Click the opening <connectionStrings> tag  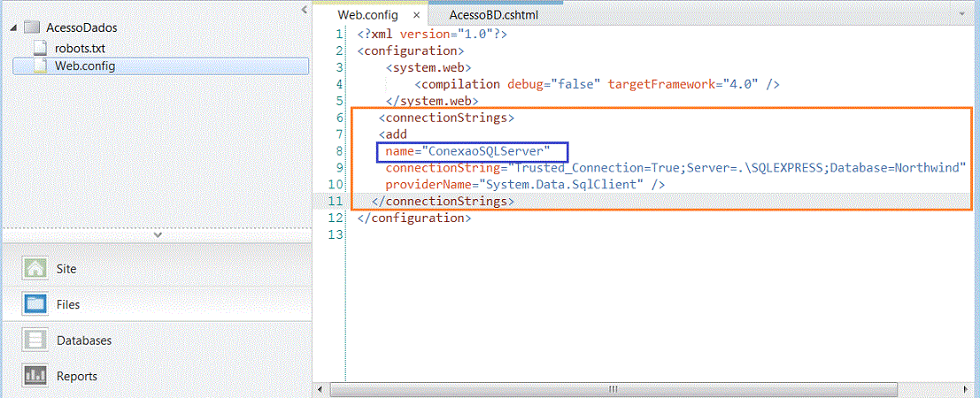pyautogui.click(x=446, y=118)
